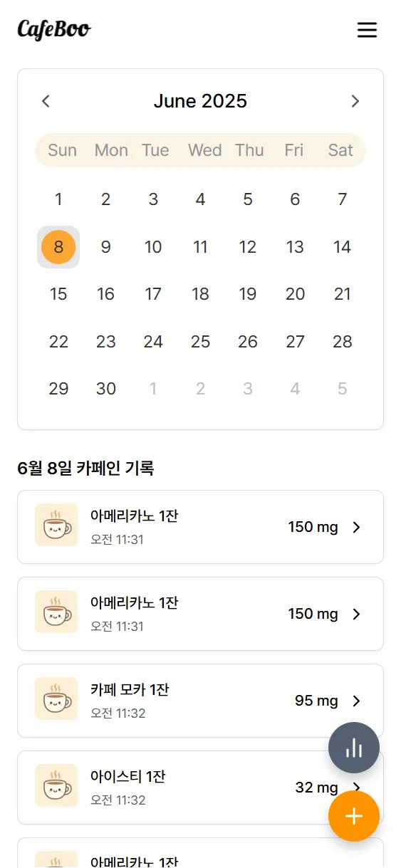Open details chevron for 95 mg entry
The image size is (401, 868).
(x=357, y=701)
